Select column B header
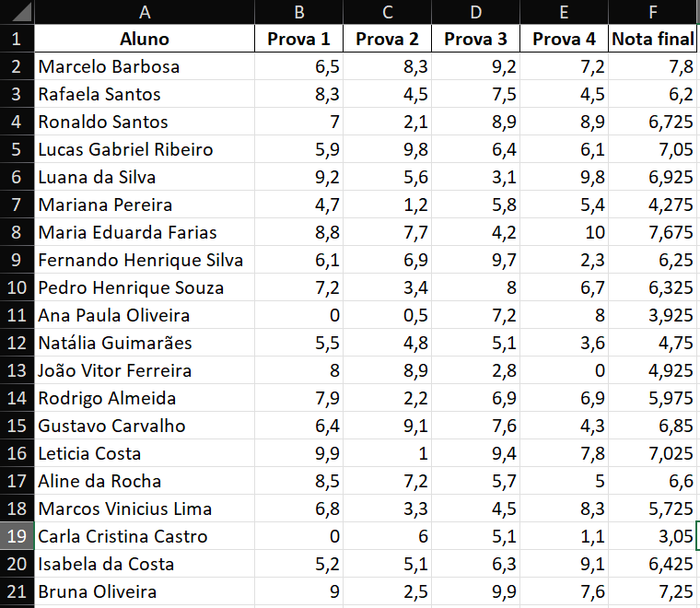 point(298,12)
